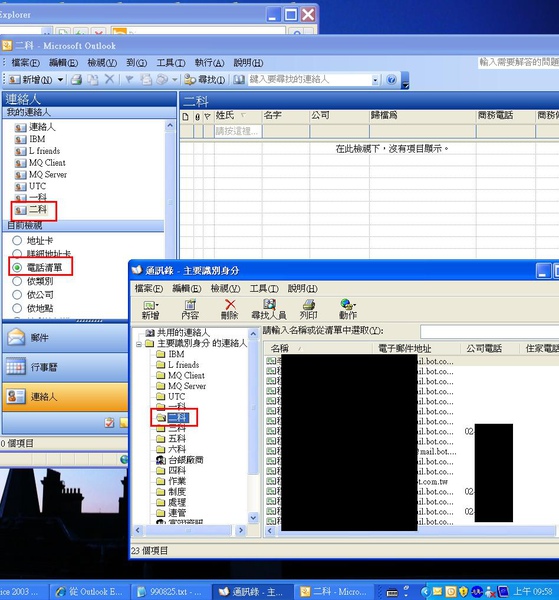Open the File menu in Outlook
This screenshot has height=600, width=559.
pos(25,63)
